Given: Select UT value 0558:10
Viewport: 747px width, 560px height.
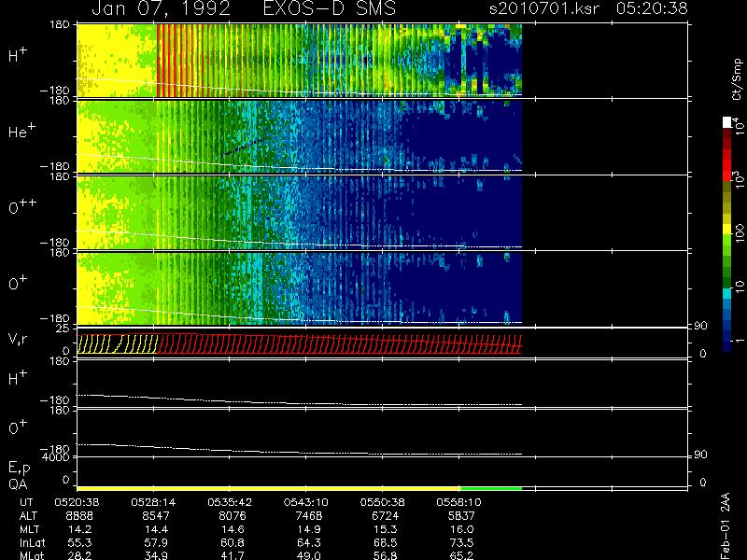Looking at the screenshot, I should pyautogui.click(x=458, y=502).
